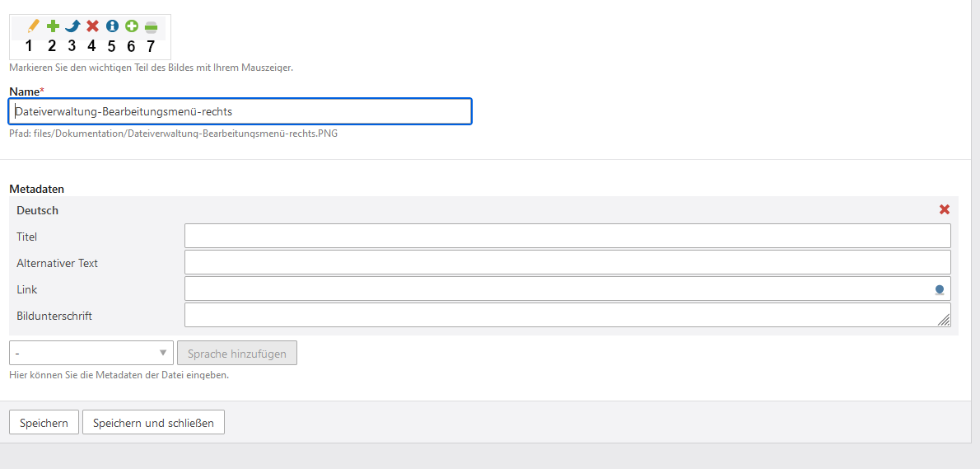Viewport: 980px width, 469px height.
Task: Click the green bar icon numbered 7
Action: 151,27
